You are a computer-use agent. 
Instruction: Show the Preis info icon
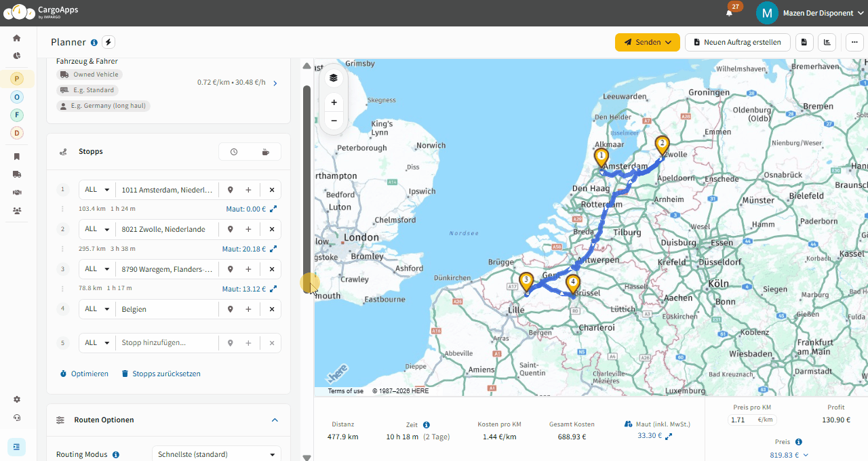point(799,442)
